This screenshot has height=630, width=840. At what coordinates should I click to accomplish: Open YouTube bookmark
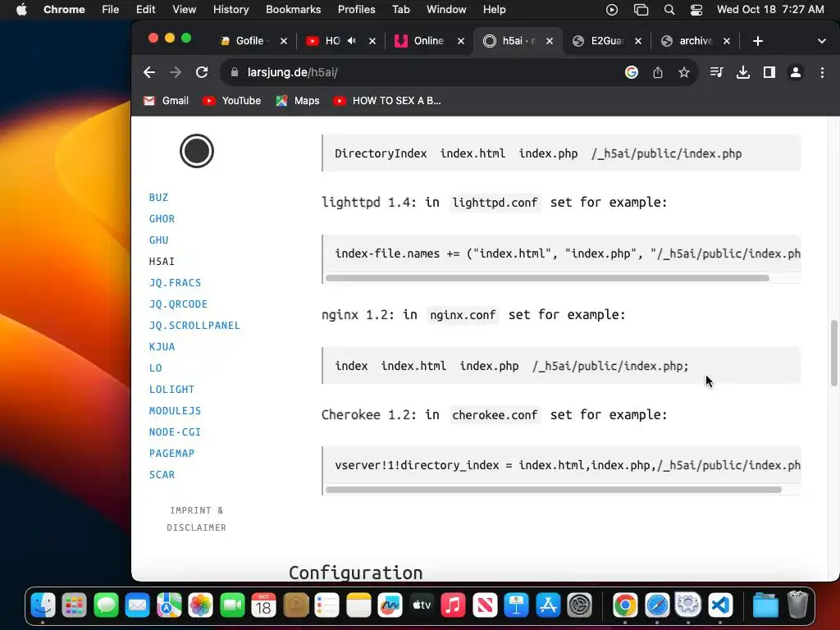[232, 101]
